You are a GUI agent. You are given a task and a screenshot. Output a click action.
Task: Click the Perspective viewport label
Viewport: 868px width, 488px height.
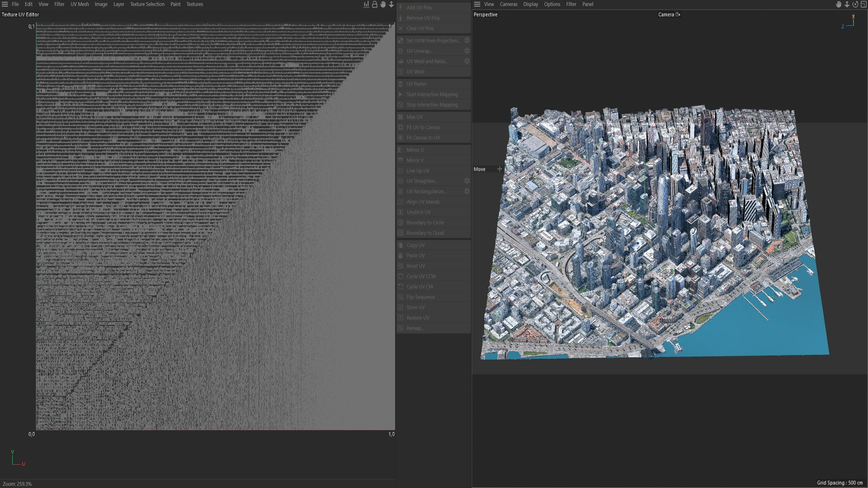point(486,15)
